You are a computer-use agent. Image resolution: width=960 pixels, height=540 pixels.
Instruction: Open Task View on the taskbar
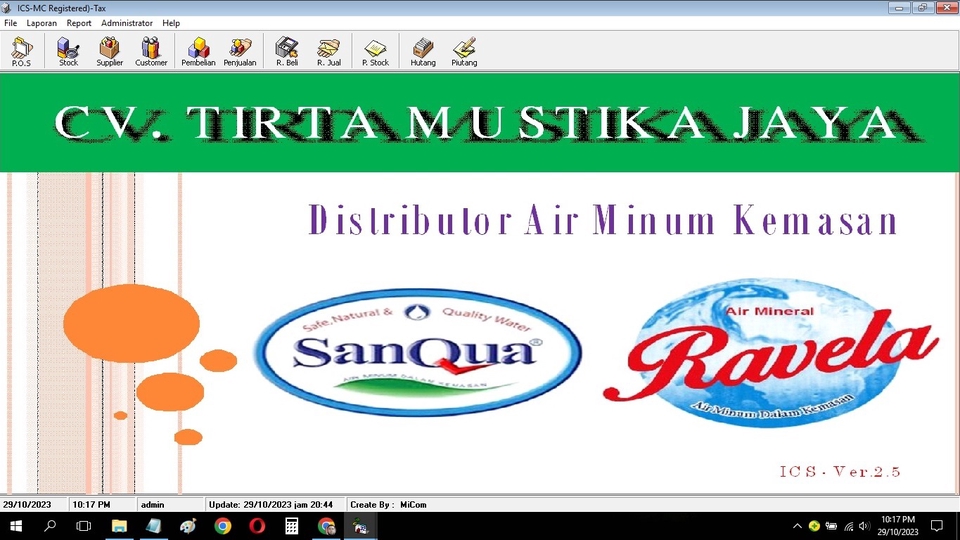tap(84, 526)
